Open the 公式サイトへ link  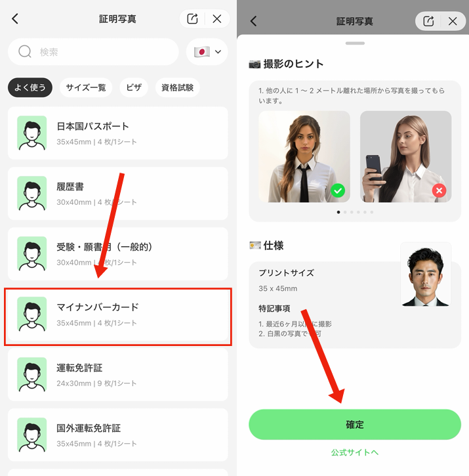(355, 452)
